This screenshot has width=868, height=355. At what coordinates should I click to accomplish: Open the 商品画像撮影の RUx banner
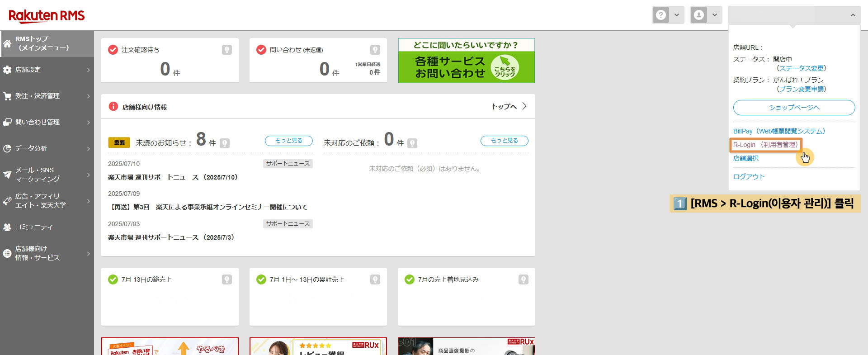coord(467,346)
